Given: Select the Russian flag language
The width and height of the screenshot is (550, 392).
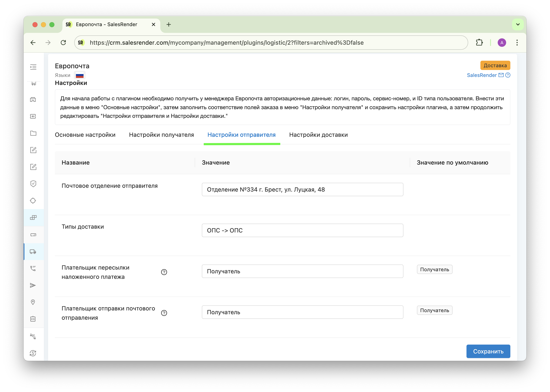Looking at the screenshot, I should tap(80, 75).
